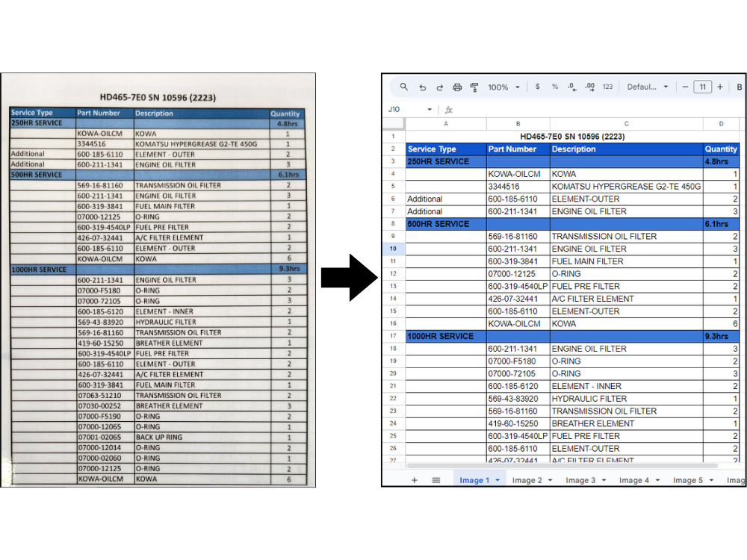Select the Service Type header cell in spreadsheet

point(446,149)
